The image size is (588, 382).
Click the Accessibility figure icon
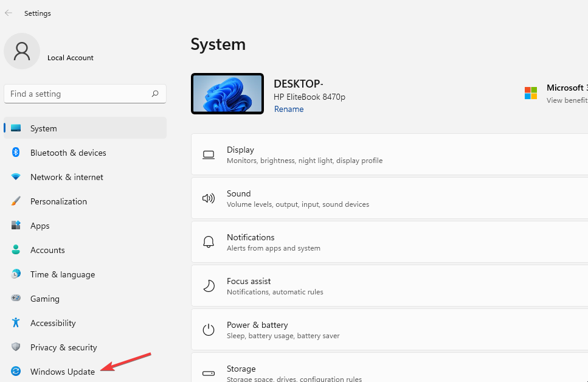(15, 323)
